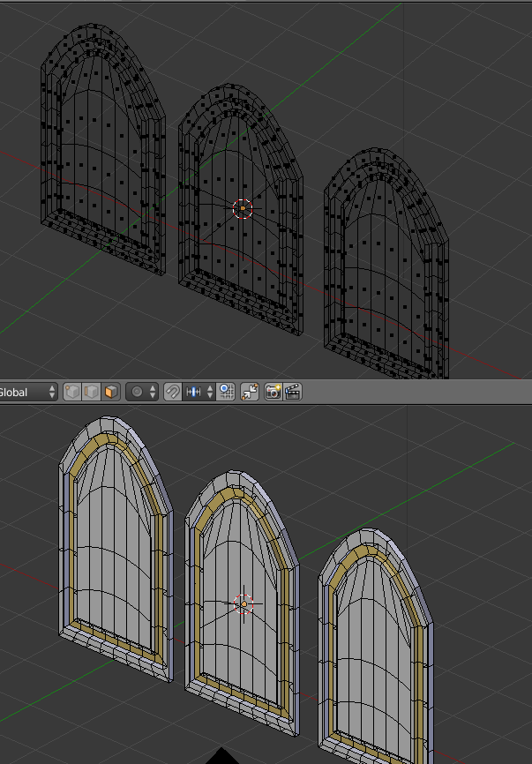Click the 3D cursor in the lower viewport
The height and width of the screenshot is (764, 532).
pos(244,603)
